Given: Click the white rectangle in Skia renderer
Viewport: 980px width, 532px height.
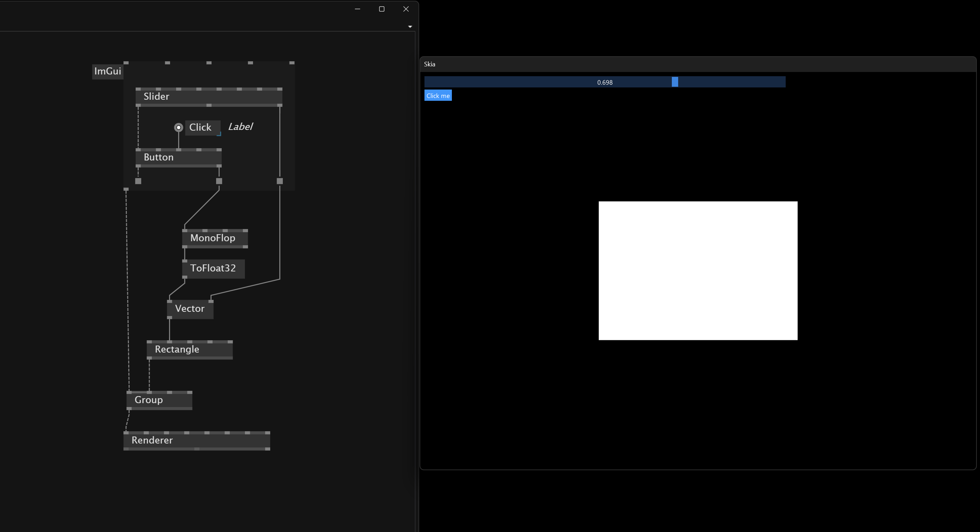Looking at the screenshot, I should (698, 271).
